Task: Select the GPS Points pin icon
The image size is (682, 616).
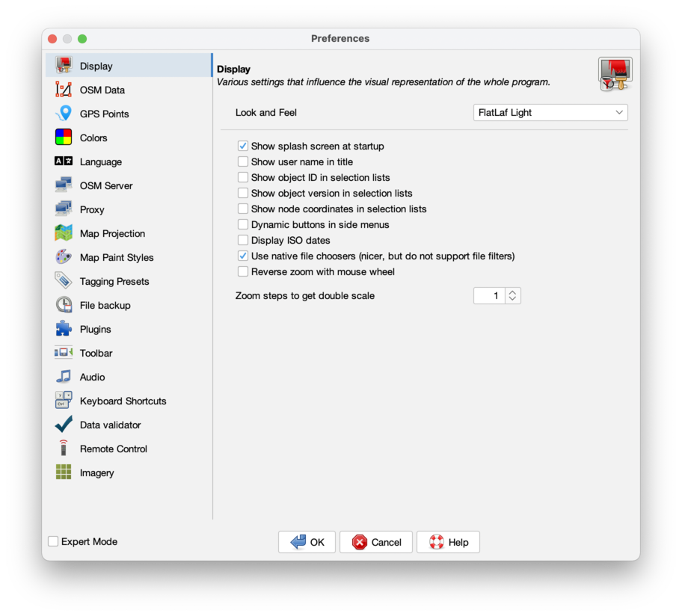Action: click(64, 114)
